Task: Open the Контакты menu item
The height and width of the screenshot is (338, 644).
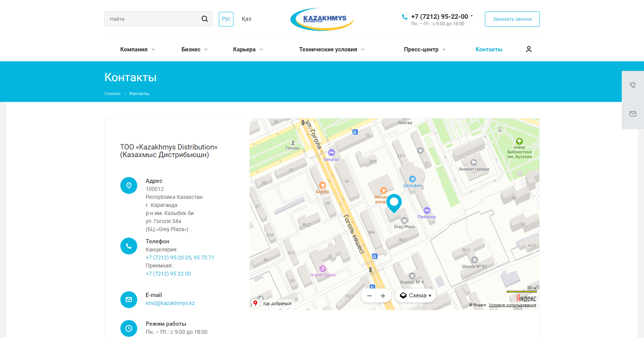Action: point(489,49)
